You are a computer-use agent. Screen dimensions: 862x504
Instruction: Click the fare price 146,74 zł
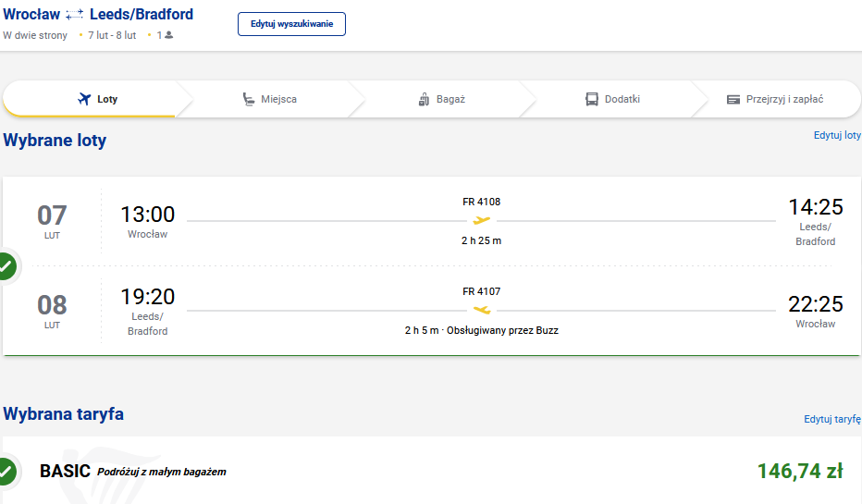(800, 471)
